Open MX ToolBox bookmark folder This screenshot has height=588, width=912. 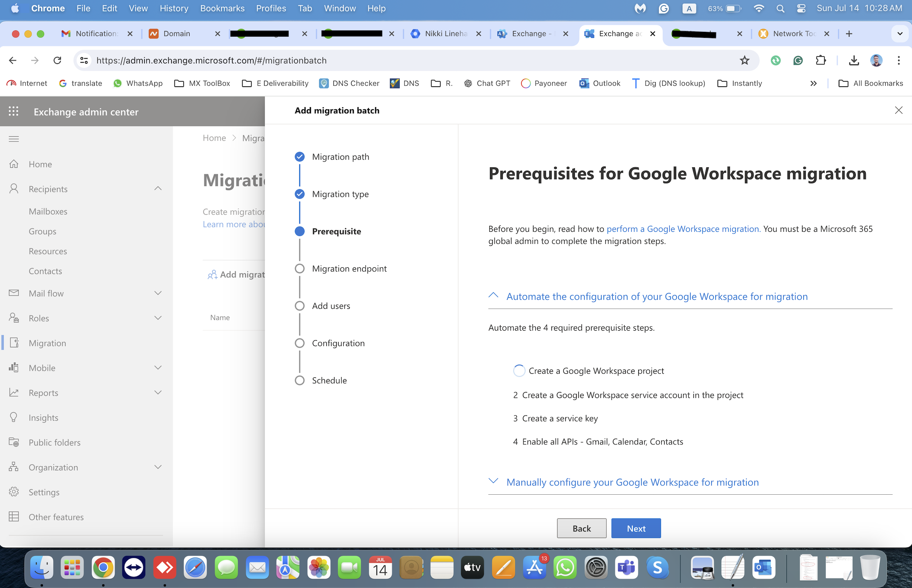(202, 83)
